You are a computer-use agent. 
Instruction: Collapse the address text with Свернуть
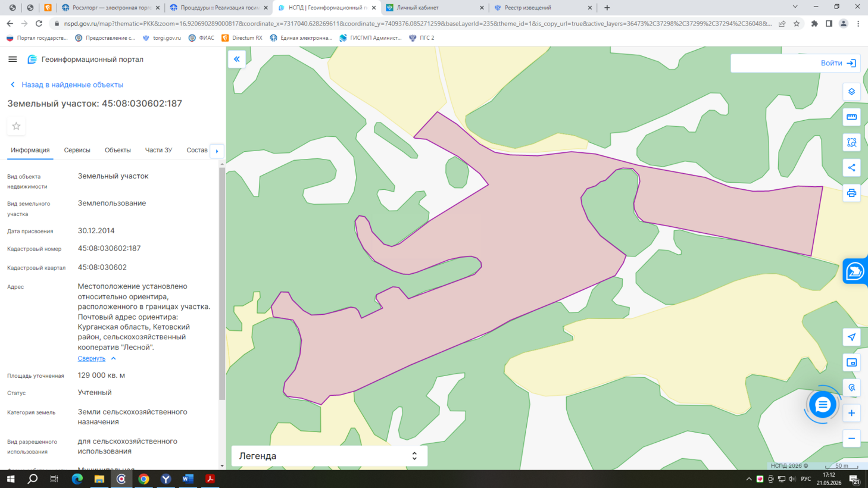pos(92,358)
